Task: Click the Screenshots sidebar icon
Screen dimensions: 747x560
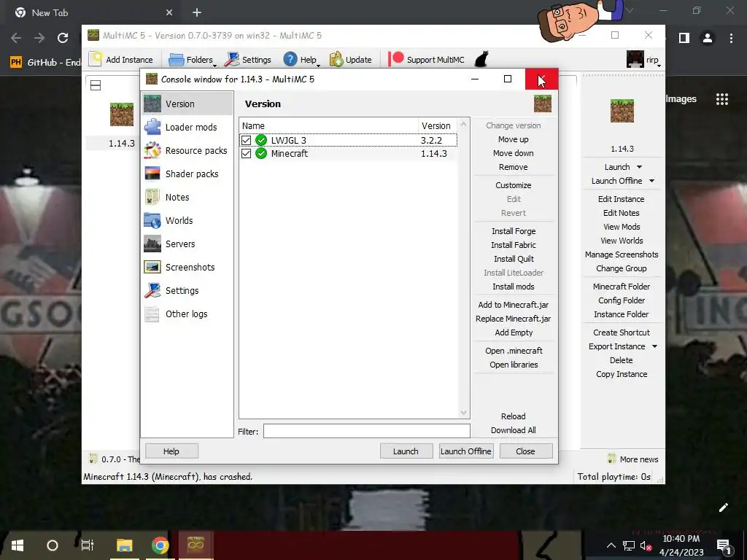Action: [x=152, y=267]
